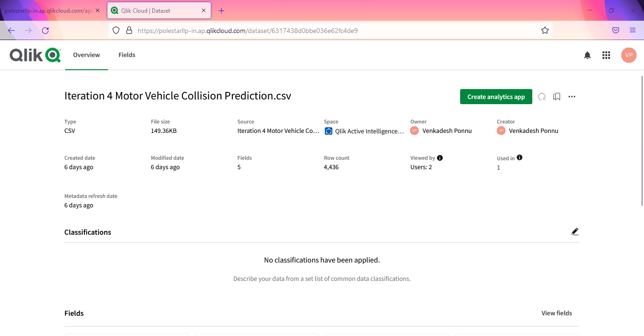Click the refresh dataset icon

point(542,97)
